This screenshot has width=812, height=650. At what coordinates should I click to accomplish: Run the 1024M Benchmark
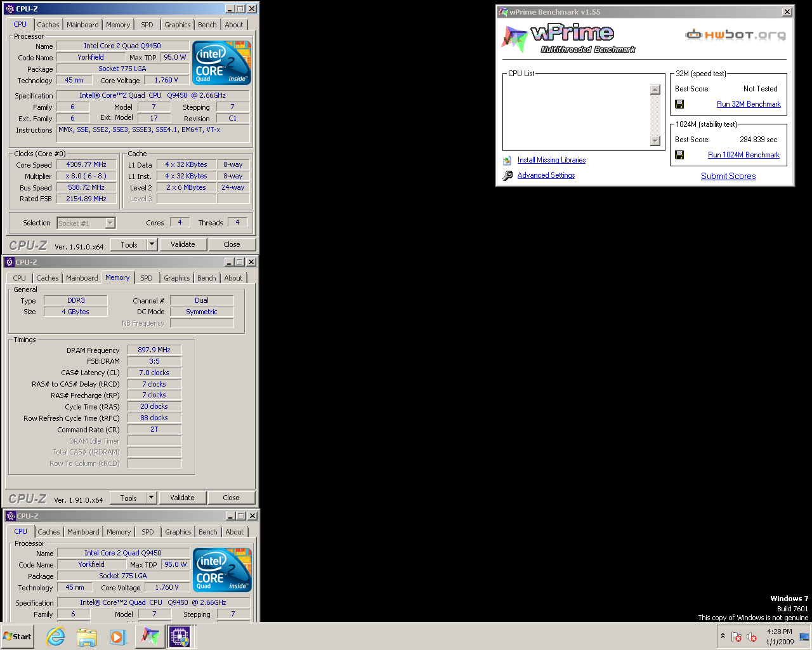pos(743,155)
